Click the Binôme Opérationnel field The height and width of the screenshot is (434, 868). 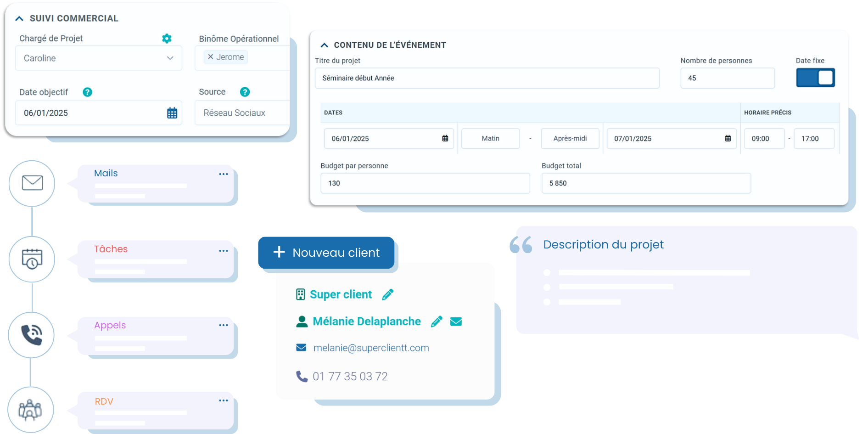pyautogui.click(x=242, y=58)
